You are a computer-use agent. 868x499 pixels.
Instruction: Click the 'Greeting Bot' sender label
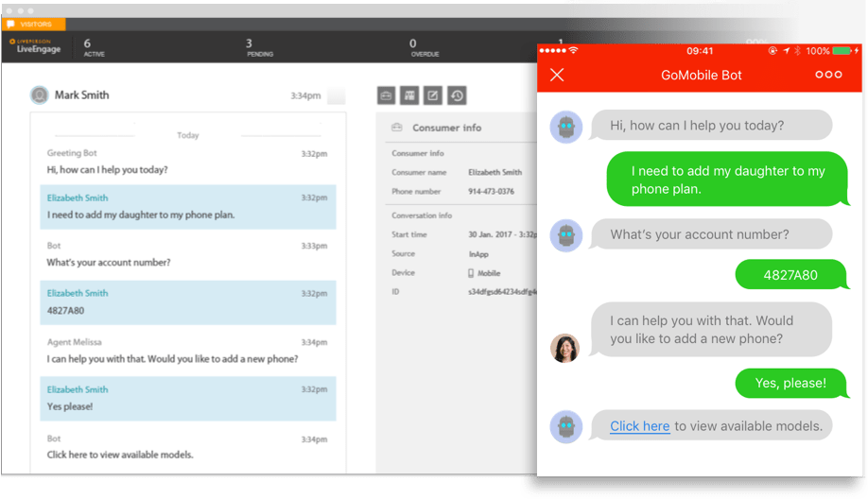pos(72,153)
